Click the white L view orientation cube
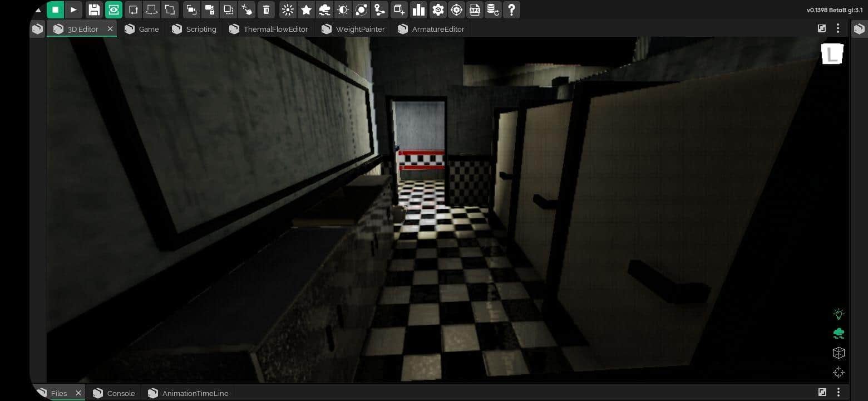 pyautogui.click(x=832, y=54)
